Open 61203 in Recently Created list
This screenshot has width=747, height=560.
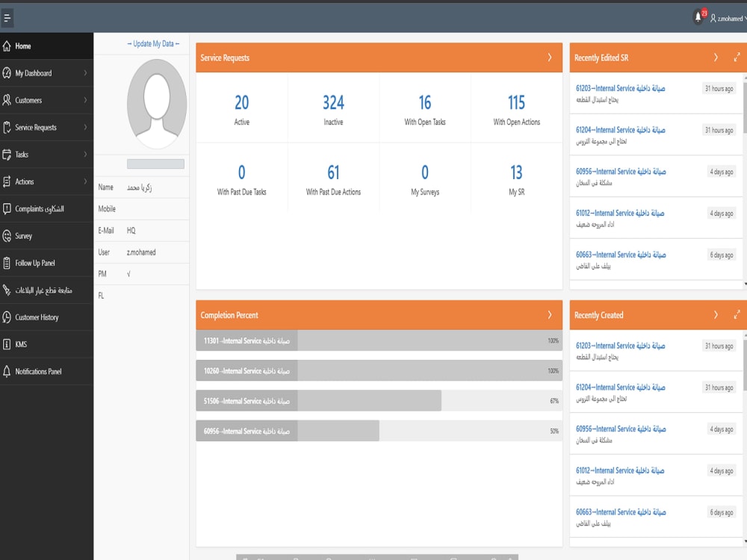[620, 345]
